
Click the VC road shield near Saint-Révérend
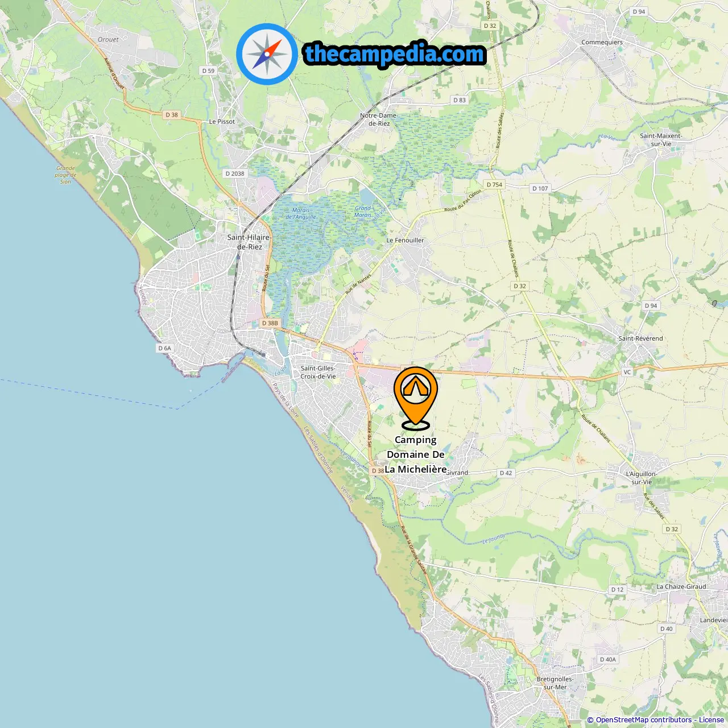pyautogui.click(x=627, y=372)
